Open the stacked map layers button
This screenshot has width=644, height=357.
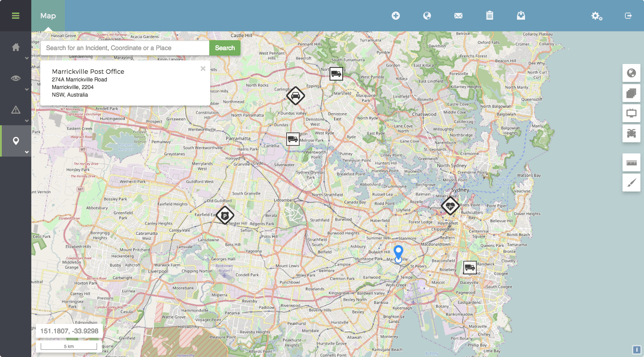pyautogui.click(x=631, y=93)
